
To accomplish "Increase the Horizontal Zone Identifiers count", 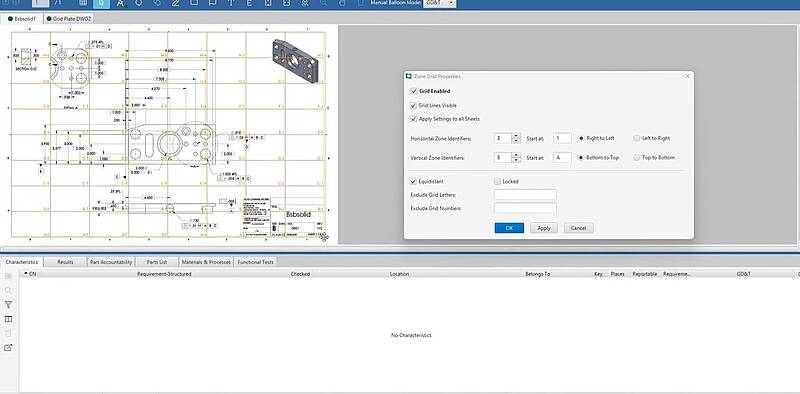I will (516, 136).
